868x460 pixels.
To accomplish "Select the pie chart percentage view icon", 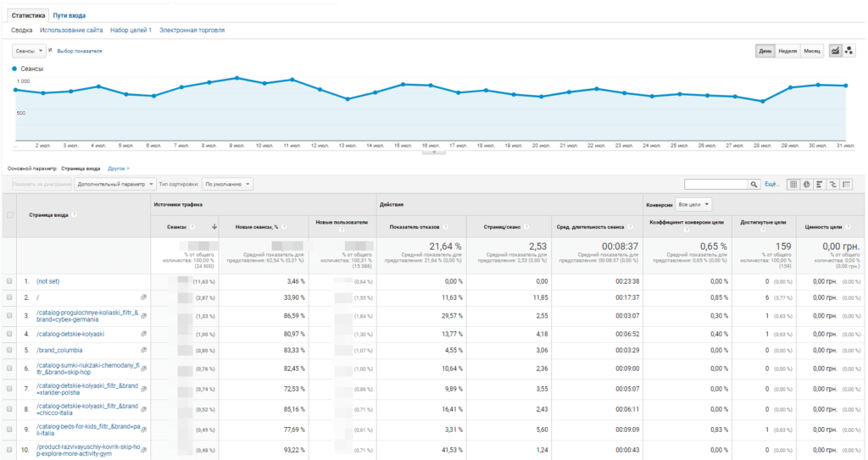I will 806,184.
